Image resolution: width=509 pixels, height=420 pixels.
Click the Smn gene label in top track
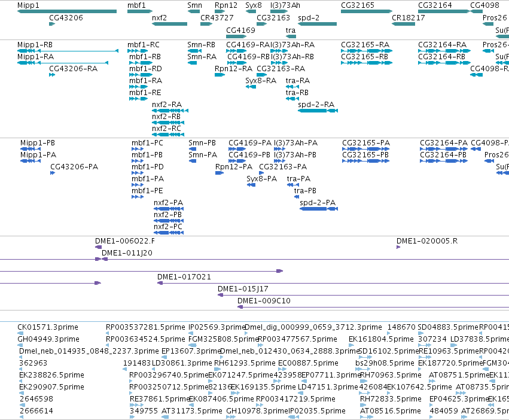coord(195,5)
